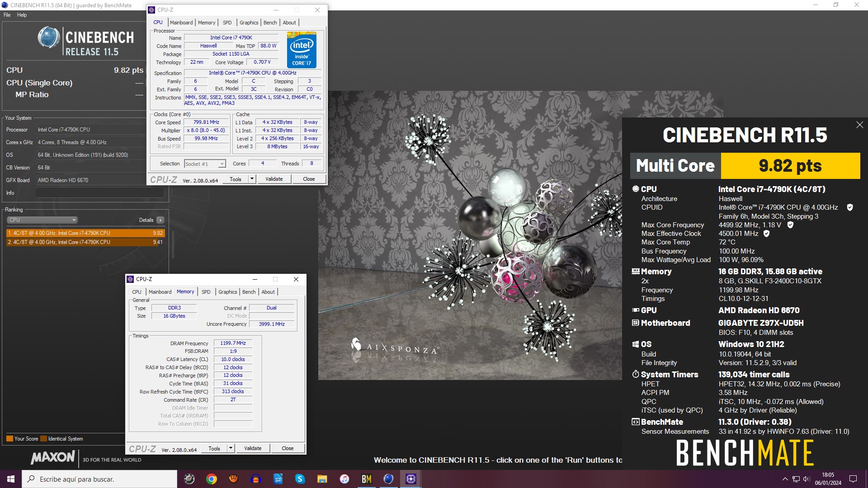Click the Cinebench Info input field

pos(99,193)
